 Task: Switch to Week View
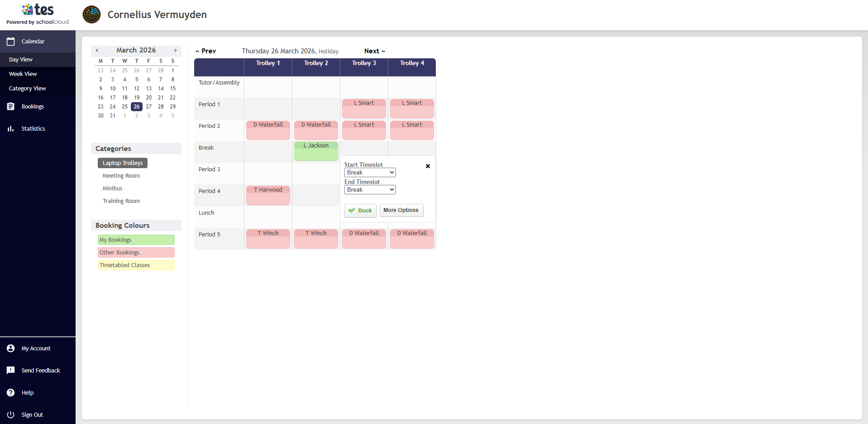coord(23,74)
